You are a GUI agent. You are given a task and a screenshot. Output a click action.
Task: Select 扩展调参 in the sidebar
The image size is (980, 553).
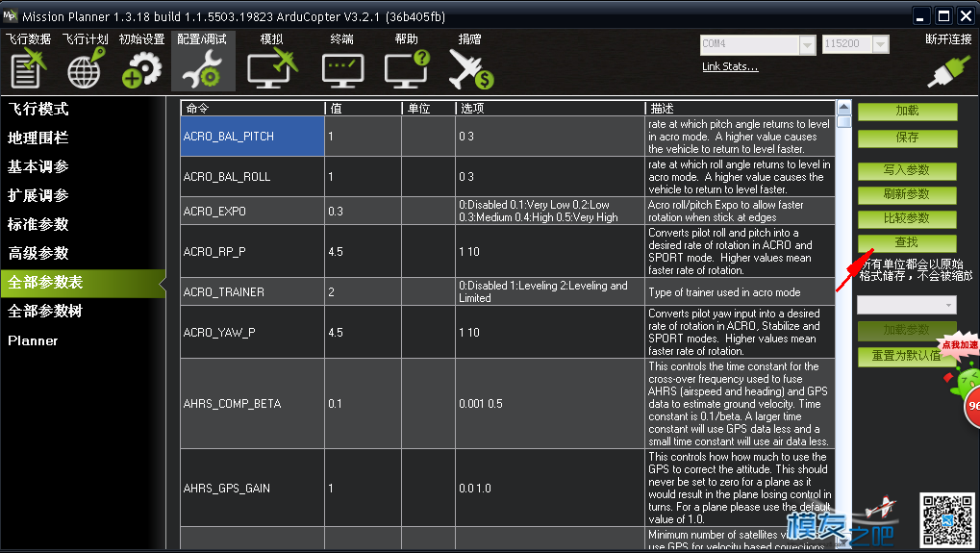pos(38,195)
